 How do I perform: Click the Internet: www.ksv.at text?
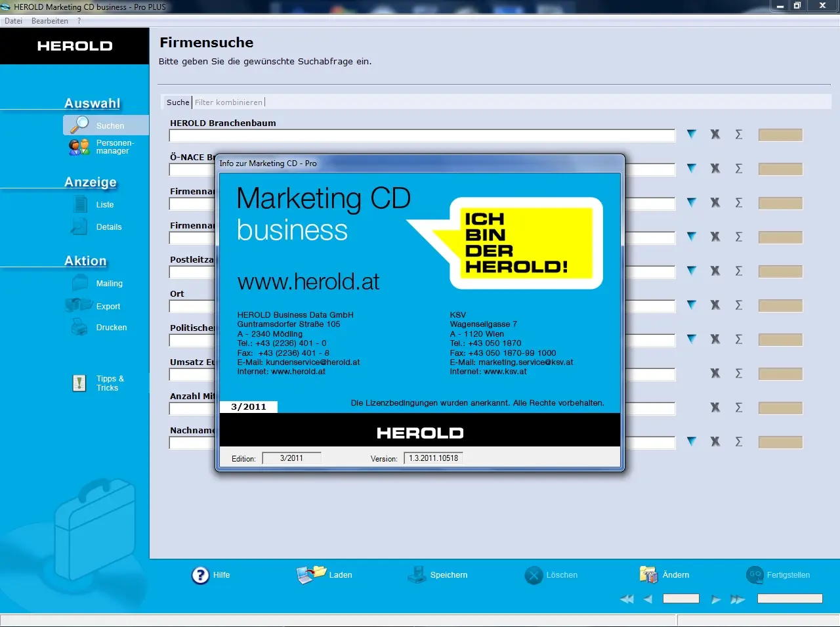[488, 372]
